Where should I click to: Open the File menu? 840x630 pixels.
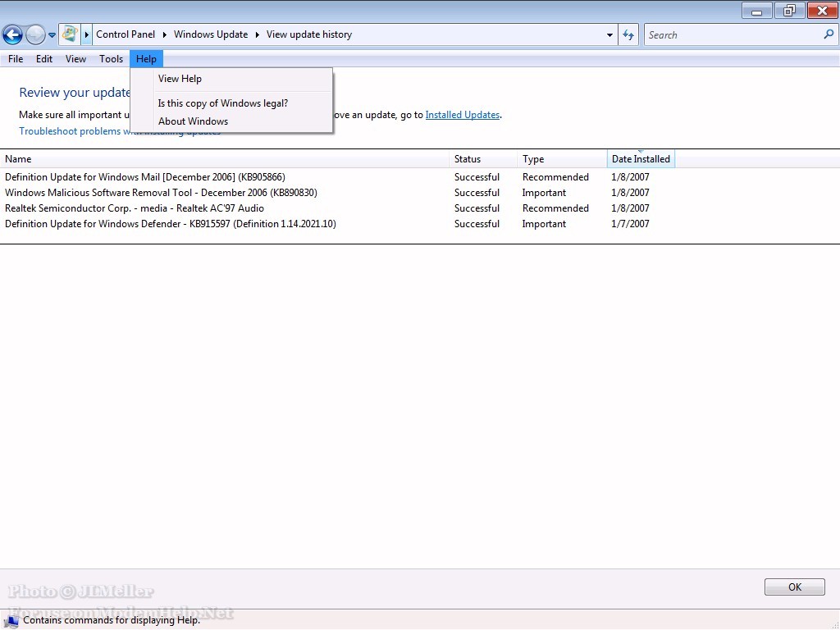click(16, 59)
